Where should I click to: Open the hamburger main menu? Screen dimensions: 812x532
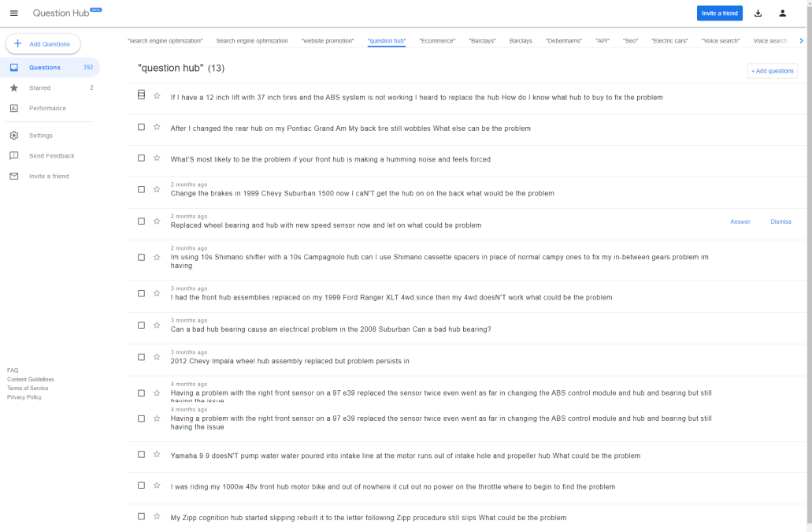coord(14,13)
